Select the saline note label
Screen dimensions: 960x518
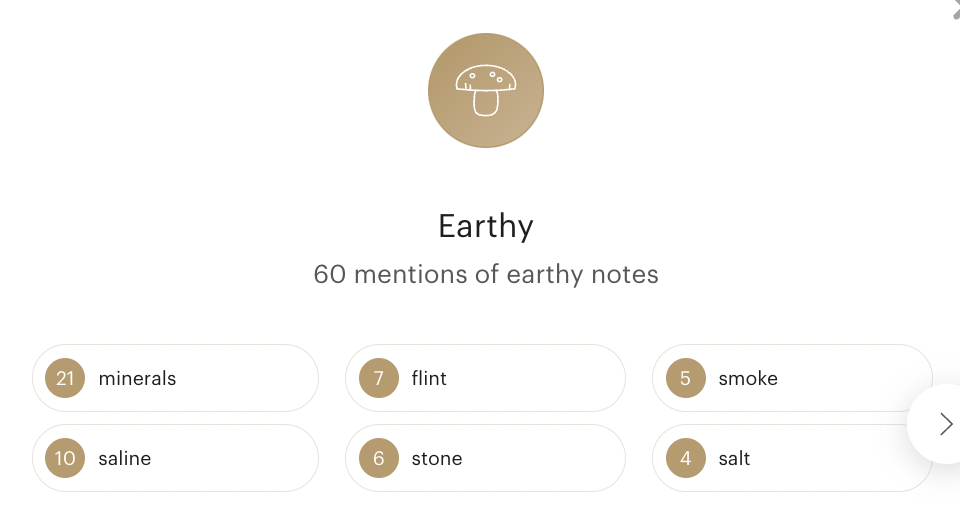coord(125,458)
